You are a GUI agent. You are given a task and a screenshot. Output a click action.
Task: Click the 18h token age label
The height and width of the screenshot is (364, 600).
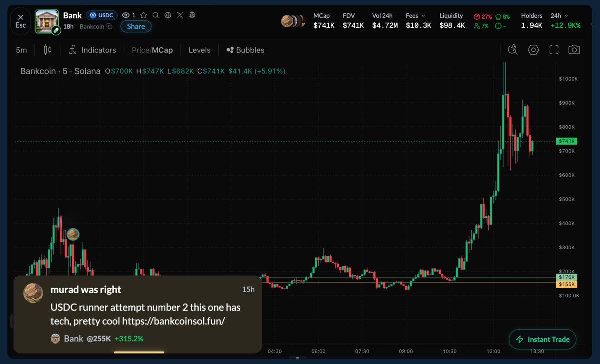[x=69, y=26]
